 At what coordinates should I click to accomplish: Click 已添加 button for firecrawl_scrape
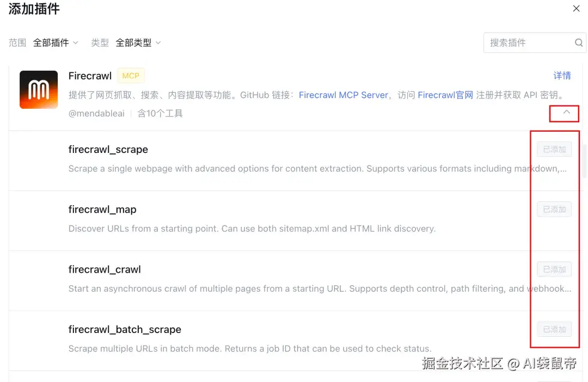(x=554, y=149)
